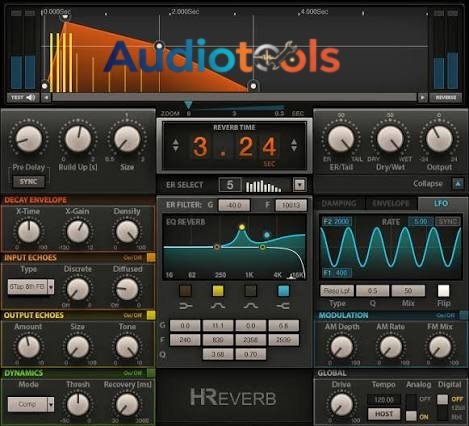
Task: Select the blue high shelf band square
Action: [283, 291]
